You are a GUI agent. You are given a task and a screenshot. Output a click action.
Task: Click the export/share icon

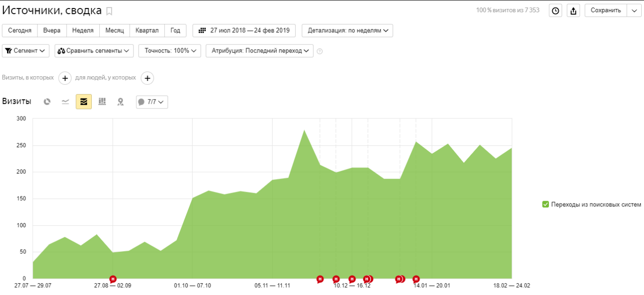point(573,10)
